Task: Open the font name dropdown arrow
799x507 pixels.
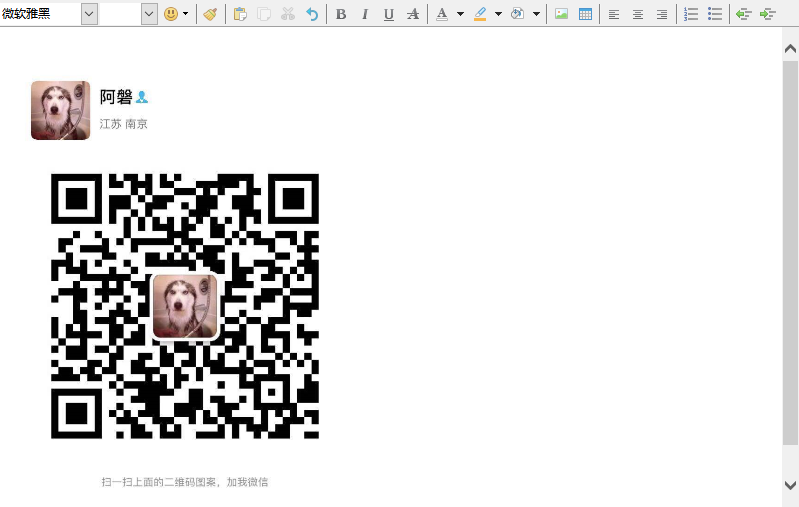Action: pyautogui.click(x=89, y=14)
